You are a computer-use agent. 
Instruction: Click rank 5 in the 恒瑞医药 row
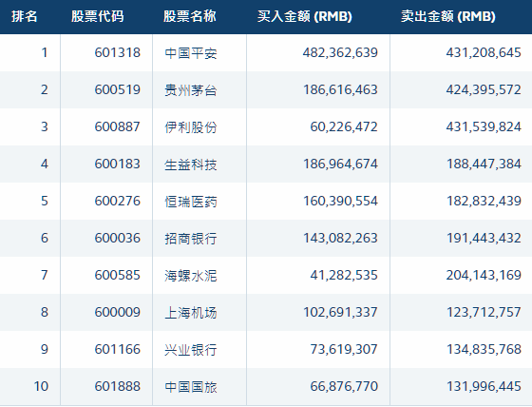(x=45, y=201)
